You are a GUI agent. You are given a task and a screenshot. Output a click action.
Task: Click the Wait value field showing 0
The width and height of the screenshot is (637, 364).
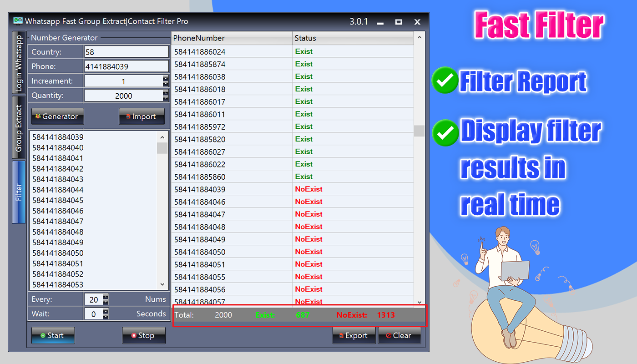pyautogui.click(x=94, y=314)
